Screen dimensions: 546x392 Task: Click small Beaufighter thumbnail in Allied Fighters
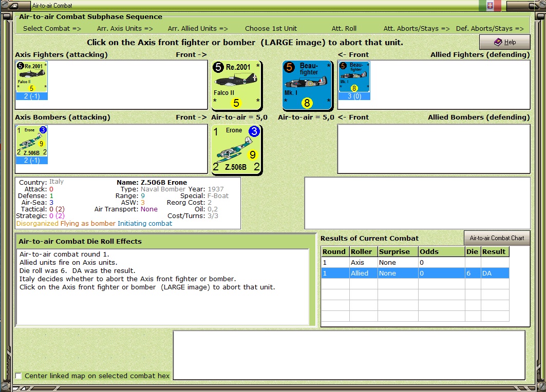pyautogui.click(x=354, y=77)
